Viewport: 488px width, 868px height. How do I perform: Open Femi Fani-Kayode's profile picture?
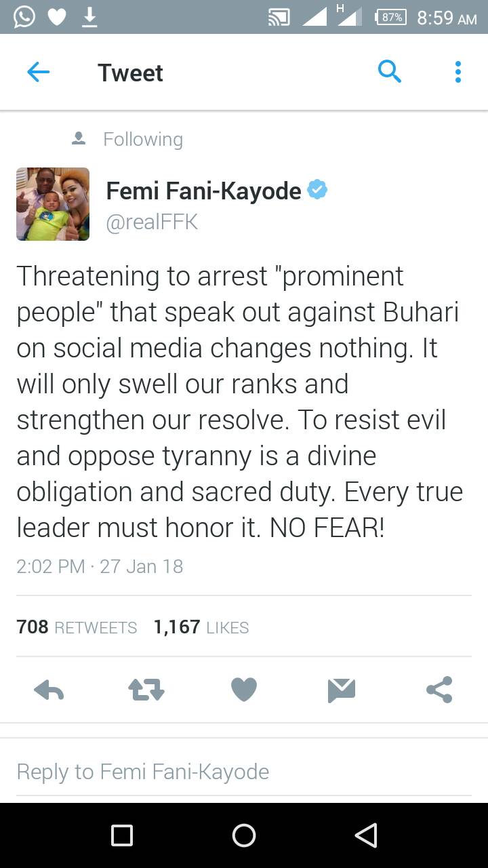(53, 204)
